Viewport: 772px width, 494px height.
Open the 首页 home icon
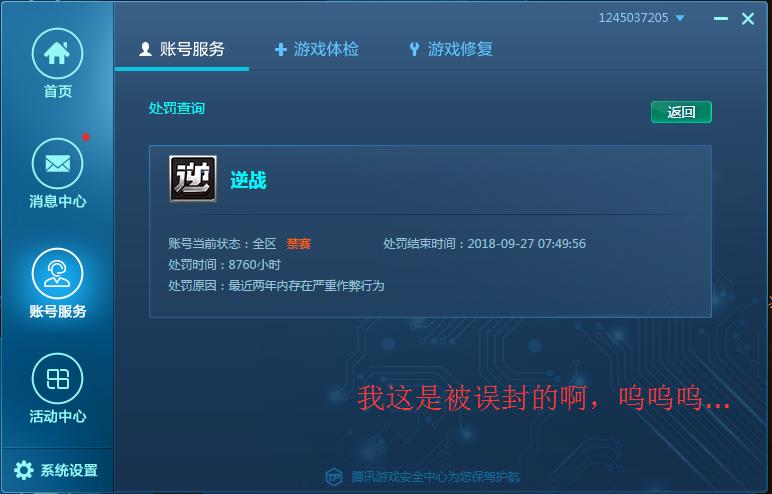tap(57, 53)
